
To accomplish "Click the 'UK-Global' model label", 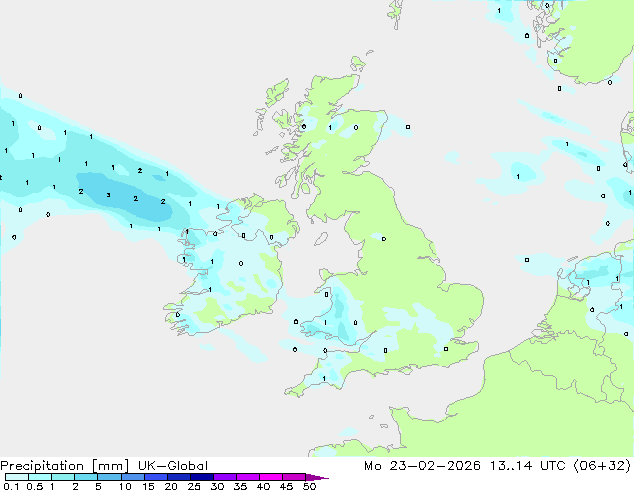I will (x=173, y=466).
